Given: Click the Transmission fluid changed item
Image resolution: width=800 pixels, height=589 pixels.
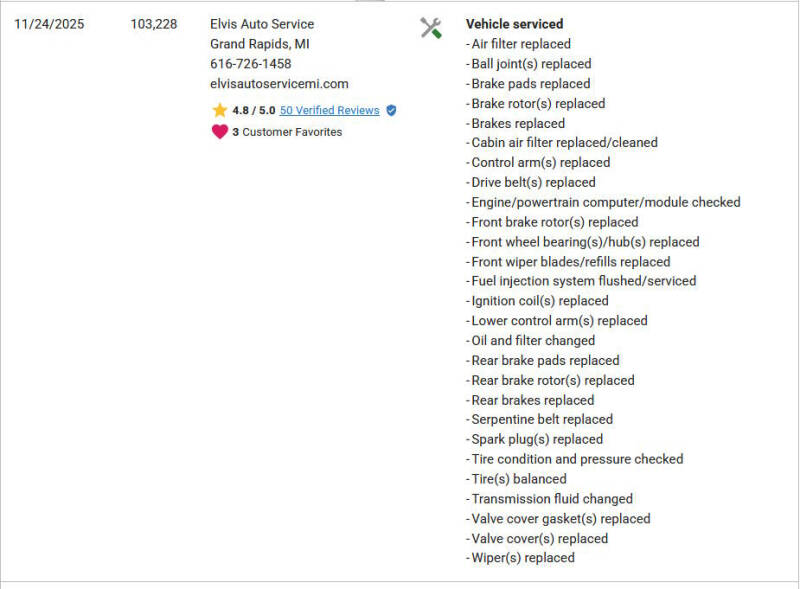Looking at the screenshot, I should (549, 498).
